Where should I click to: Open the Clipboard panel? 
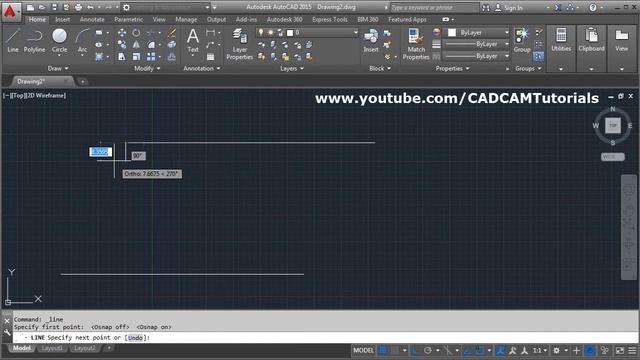[x=591, y=41]
